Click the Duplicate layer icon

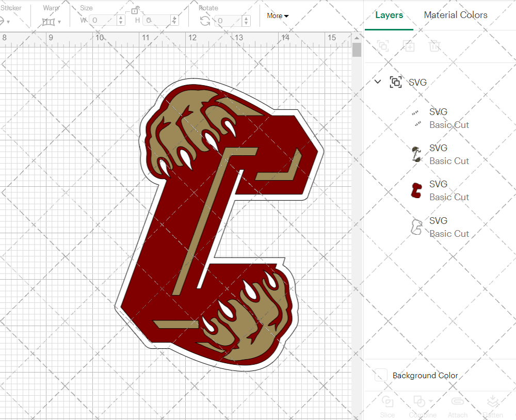(409, 46)
